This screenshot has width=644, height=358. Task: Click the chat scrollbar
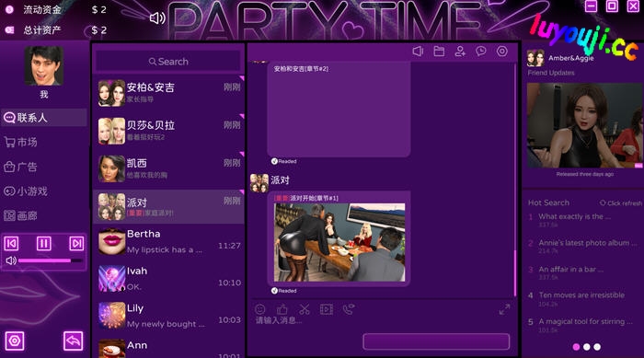point(515,272)
